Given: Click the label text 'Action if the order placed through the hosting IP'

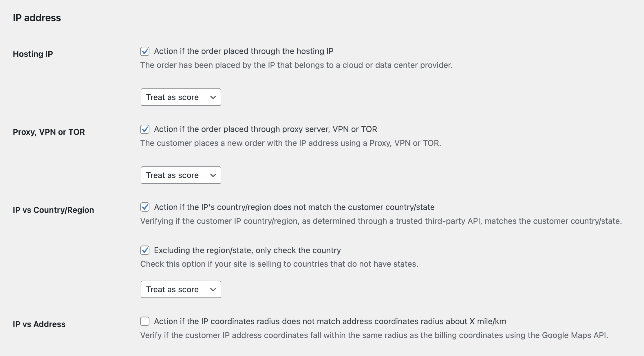Looking at the screenshot, I should pos(244,51).
